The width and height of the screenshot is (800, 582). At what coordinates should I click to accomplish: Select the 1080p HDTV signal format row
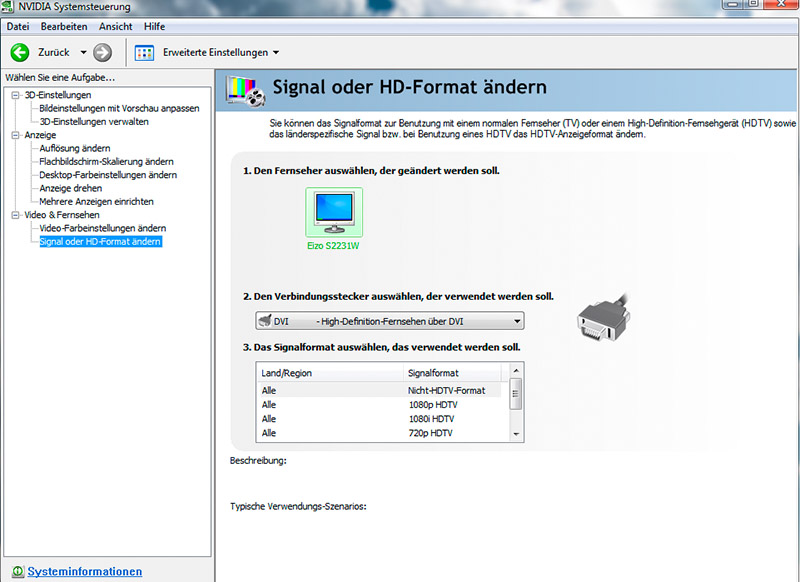click(x=431, y=405)
